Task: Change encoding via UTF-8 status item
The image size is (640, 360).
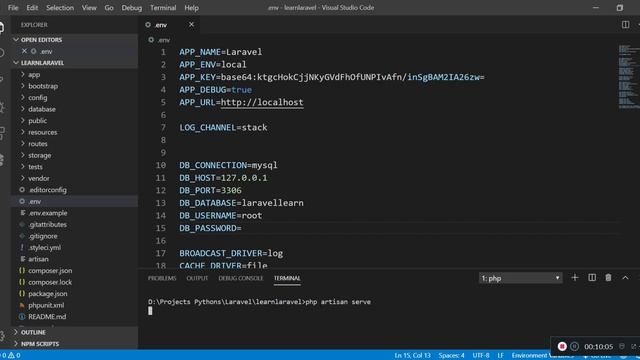Action: [x=481, y=355]
